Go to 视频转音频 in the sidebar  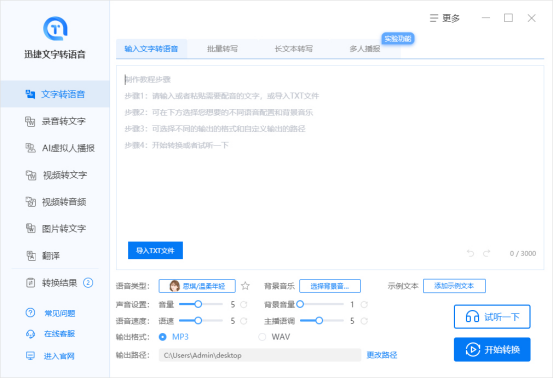[x=55, y=202]
